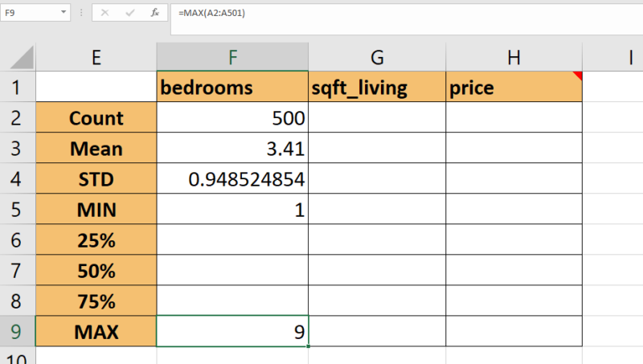The image size is (643, 364).
Task: Select column G header
Action: (377, 57)
